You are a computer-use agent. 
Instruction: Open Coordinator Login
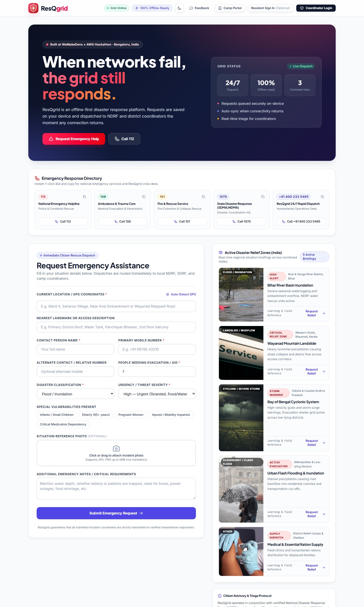click(316, 8)
